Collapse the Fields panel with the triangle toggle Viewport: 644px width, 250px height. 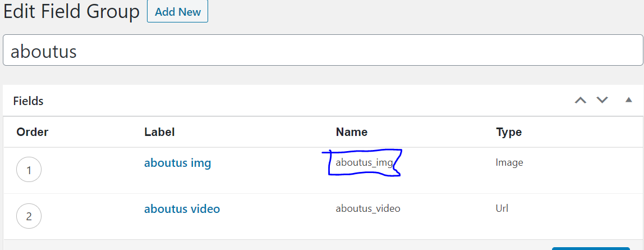click(628, 99)
